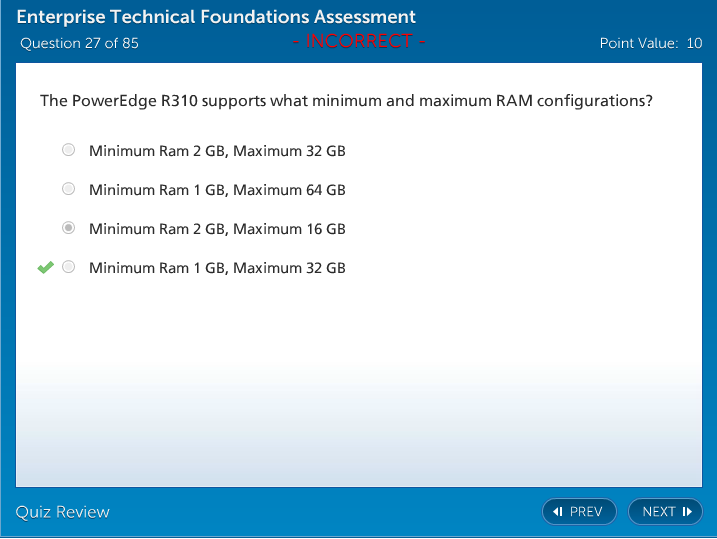
Task: Choose the radio button for 1 GB, 64 GB
Action: coord(68,189)
